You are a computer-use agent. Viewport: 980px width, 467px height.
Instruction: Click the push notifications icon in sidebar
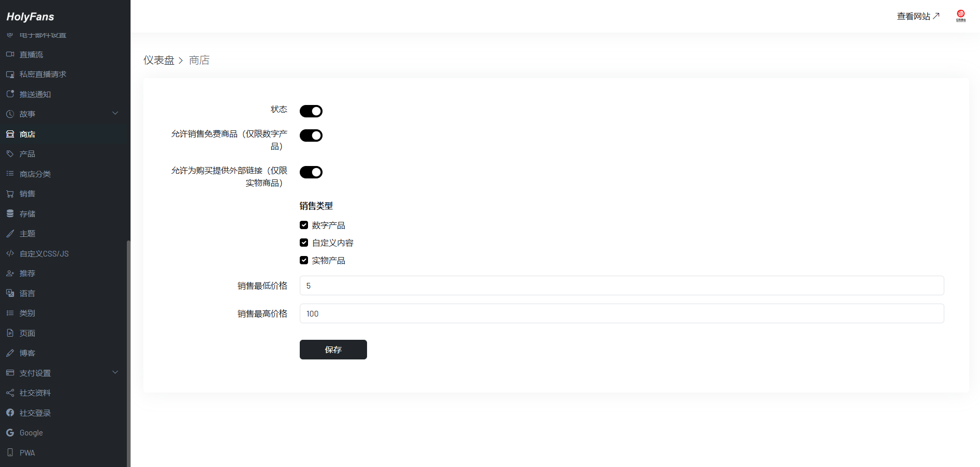tap(10, 94)
